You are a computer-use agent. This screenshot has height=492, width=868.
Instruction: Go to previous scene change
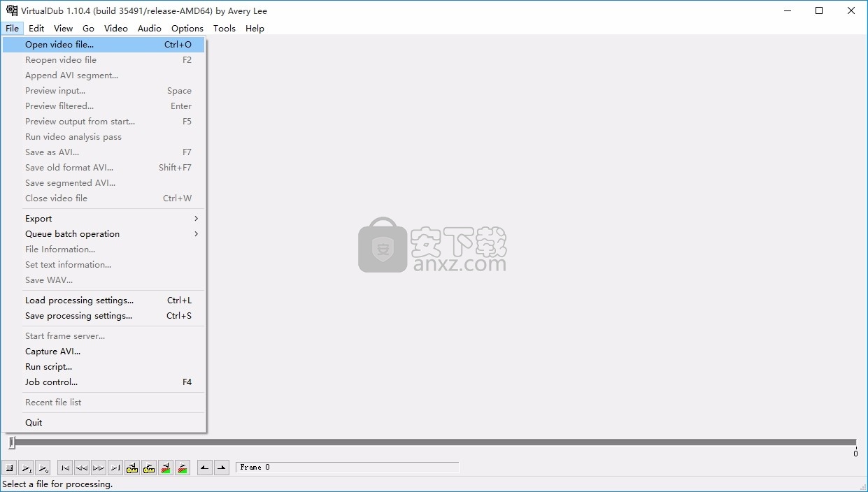(x=166, y=468)
